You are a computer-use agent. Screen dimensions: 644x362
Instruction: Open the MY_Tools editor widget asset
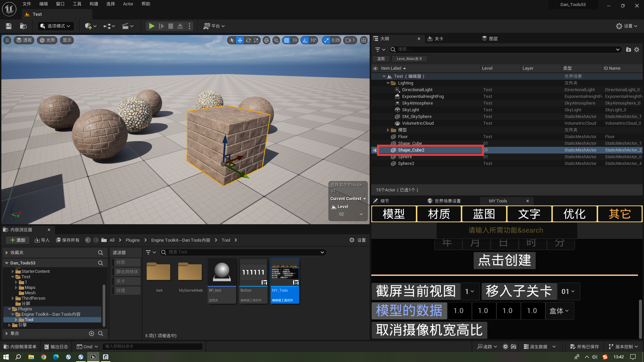[285, 281]
